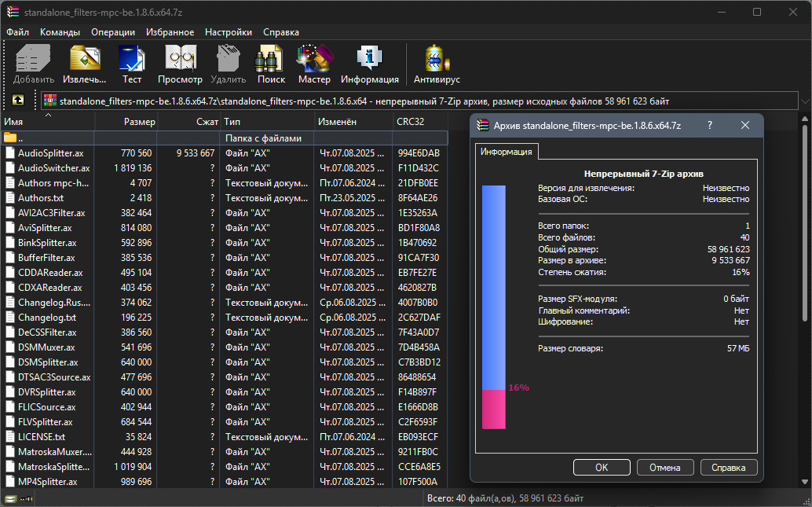The height and width of the screenshot is (507, 812).
Task: Select the file name FLICSource.ax
Action: pyautogui.click(x=47, y=407)
